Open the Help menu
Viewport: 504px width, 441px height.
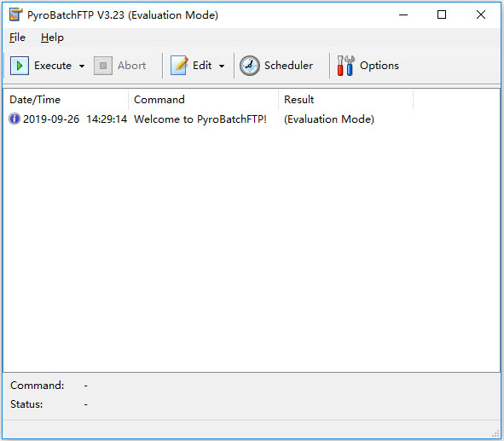coord(52,38)
